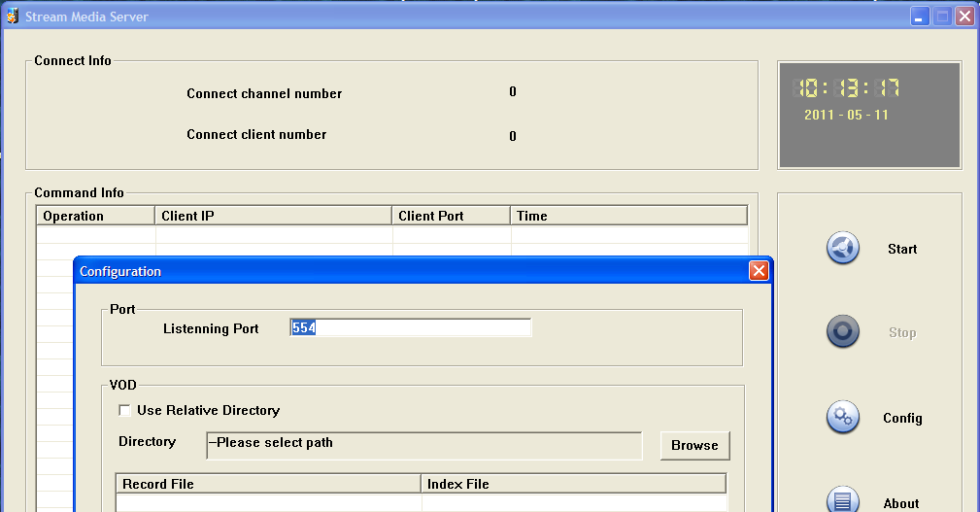The height and width of the screenshot is (512, 980).
Task: Click the Operation column header
Action: pyautogui.click(x=95, y=216)
